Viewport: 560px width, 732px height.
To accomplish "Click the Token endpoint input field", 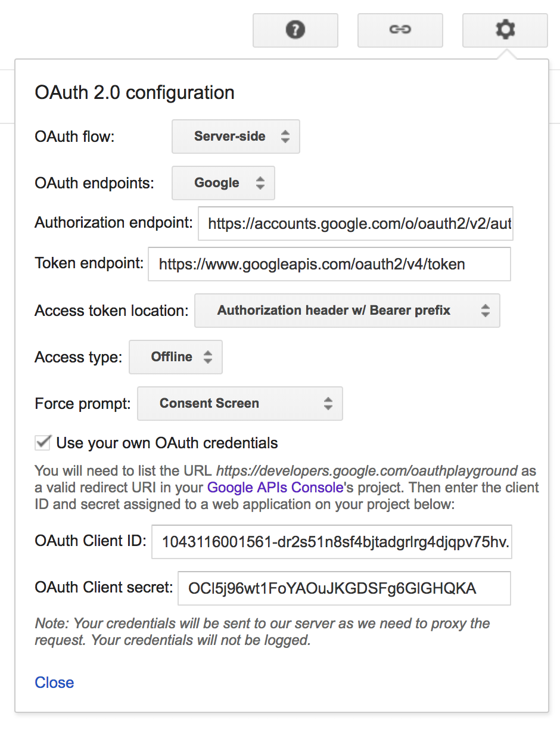I will (329, 264).
